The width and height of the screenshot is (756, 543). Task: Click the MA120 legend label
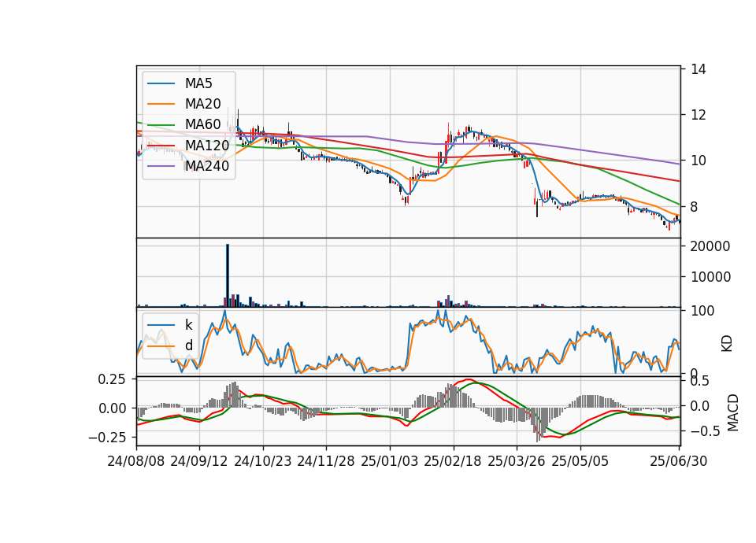207,145
